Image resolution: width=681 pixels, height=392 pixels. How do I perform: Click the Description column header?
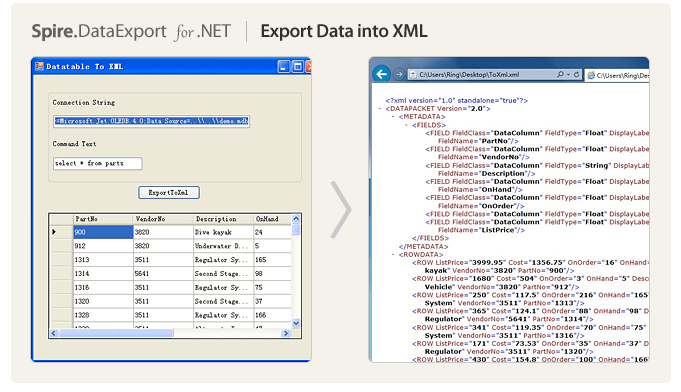click(223, 219)
